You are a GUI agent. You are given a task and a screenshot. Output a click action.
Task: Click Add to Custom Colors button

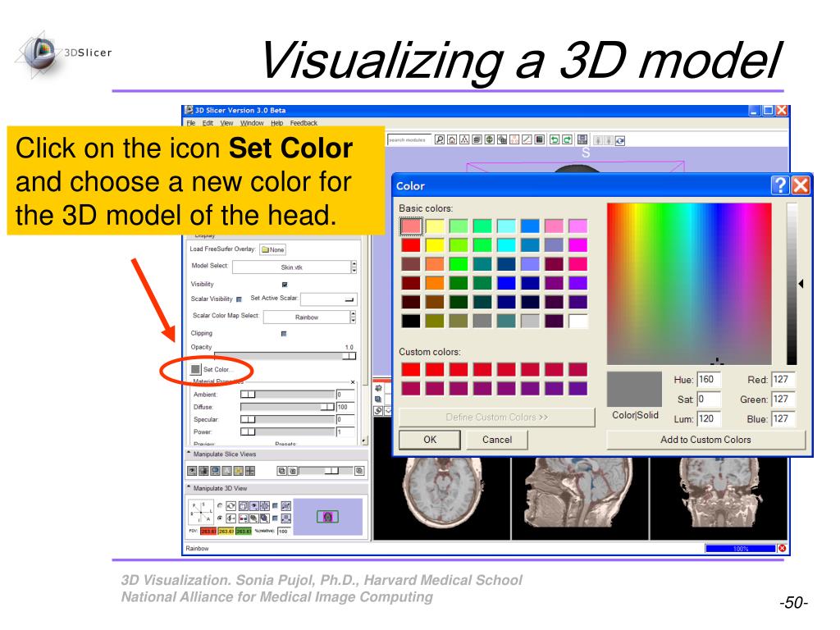pos(705,440)
